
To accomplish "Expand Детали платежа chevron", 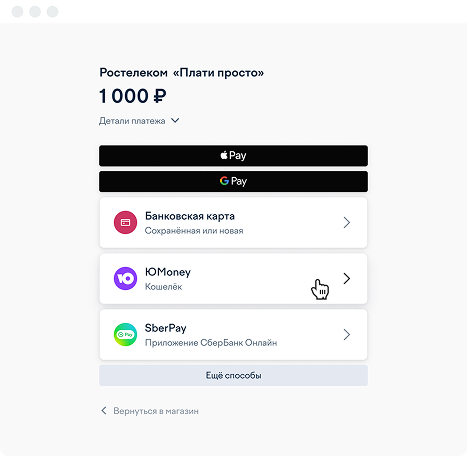I will coord(175,120).
